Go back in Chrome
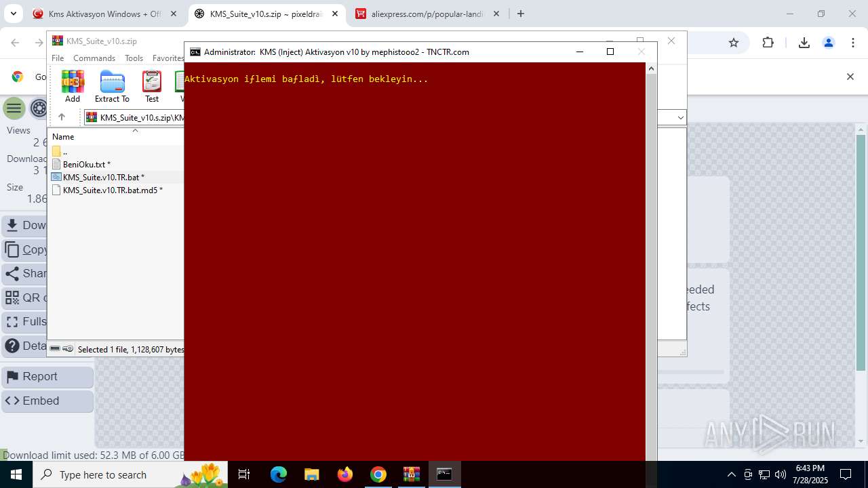Image resolution: width=868 pixels, height=488 pixels. 15,43
